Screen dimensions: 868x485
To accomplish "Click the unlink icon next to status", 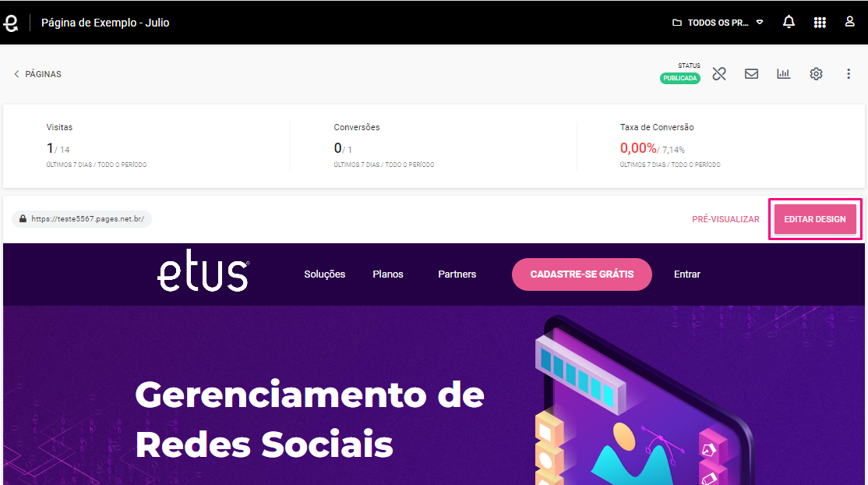I will pos(718,74).
